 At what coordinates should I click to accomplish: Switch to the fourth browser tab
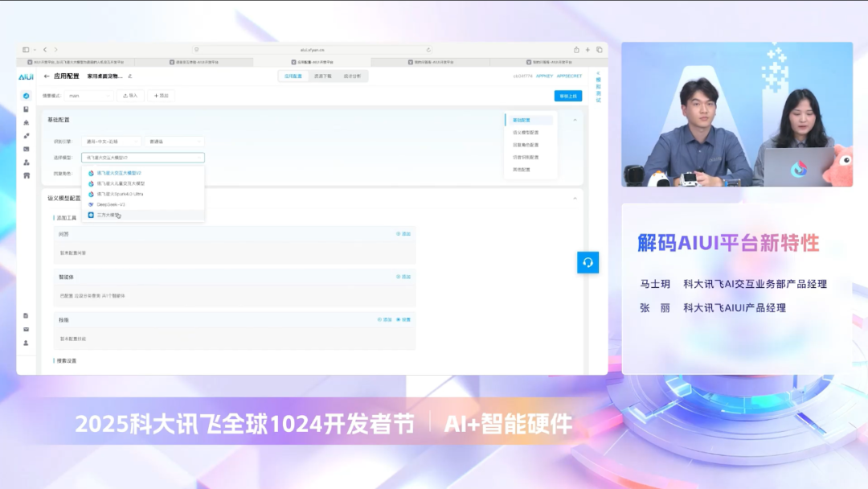click(432, 62)
